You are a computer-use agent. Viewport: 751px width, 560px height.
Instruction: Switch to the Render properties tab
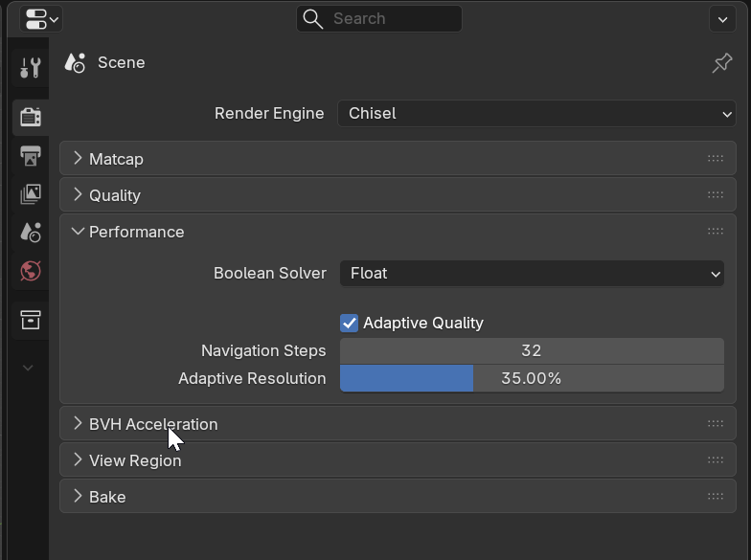tap(30, 117)
